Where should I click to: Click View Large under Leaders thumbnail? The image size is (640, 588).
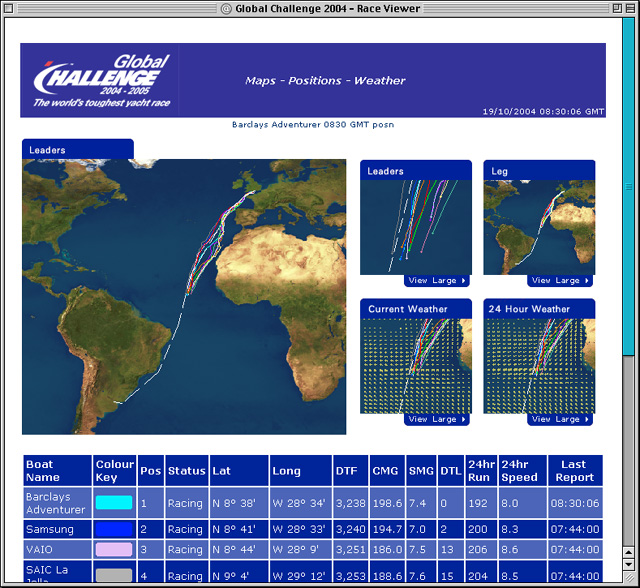(x=437, y=281)
